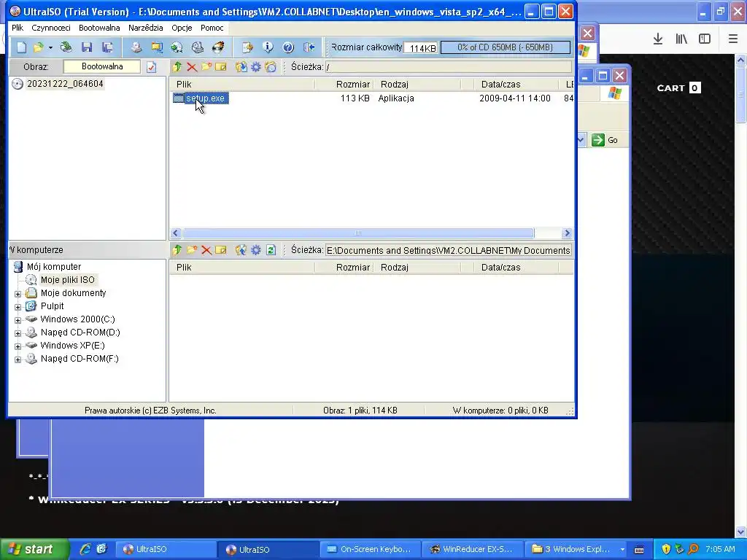
Task: Expand the Windows 2000(C:) drive node
Action: (x=18, y=320)
